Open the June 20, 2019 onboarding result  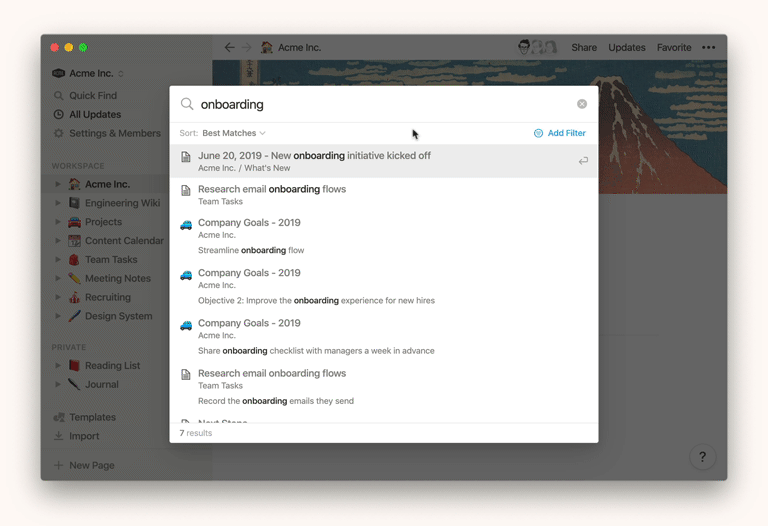pyautogui.click(x=314, y=156)
